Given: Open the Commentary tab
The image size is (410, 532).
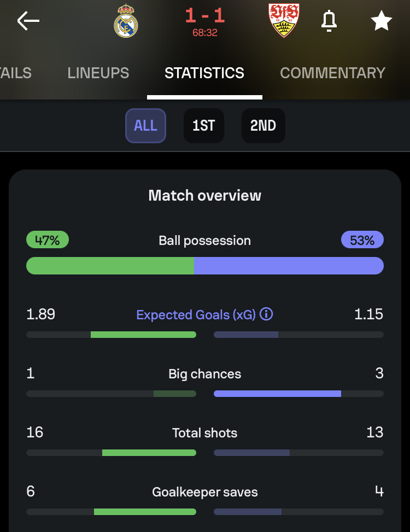Looking at the screenshot, I should pos(332,73).
